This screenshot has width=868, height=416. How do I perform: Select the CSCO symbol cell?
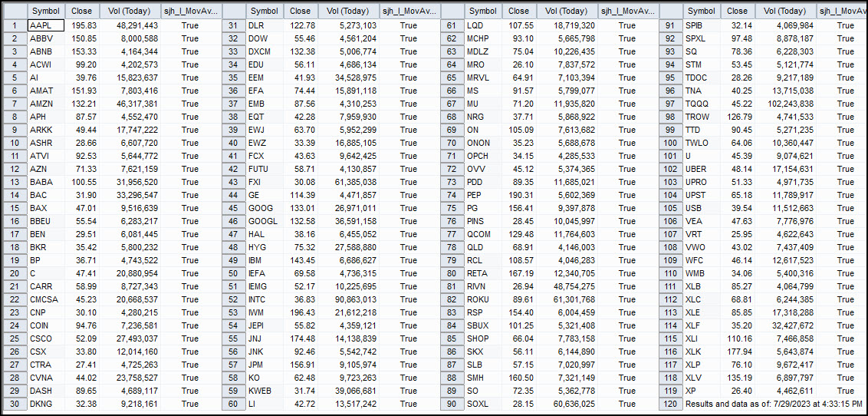coord(46,339)
